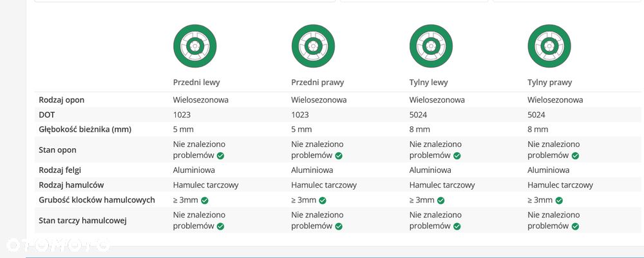The height and width of the screenshot is (258, 644).
Task: Click Stan opon checkmark for Przedni prawy
Action: coord(339,155)
